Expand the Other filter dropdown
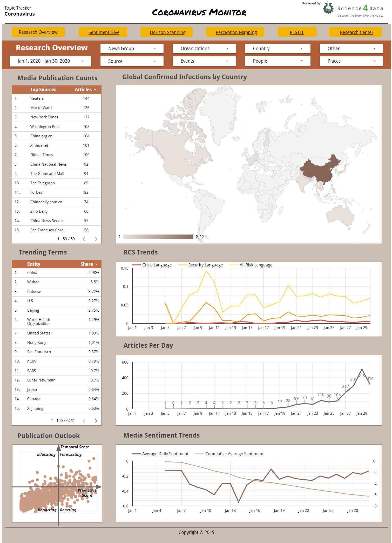This screenshot has height=543, width=392. tap(351, 49)
